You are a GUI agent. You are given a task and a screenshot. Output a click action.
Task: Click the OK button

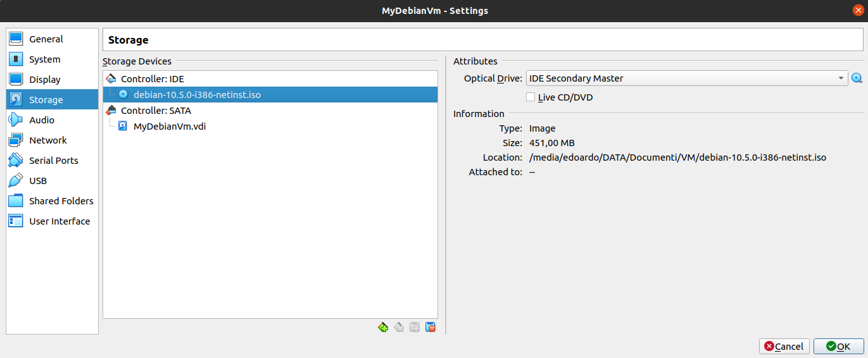pos(838,346)
